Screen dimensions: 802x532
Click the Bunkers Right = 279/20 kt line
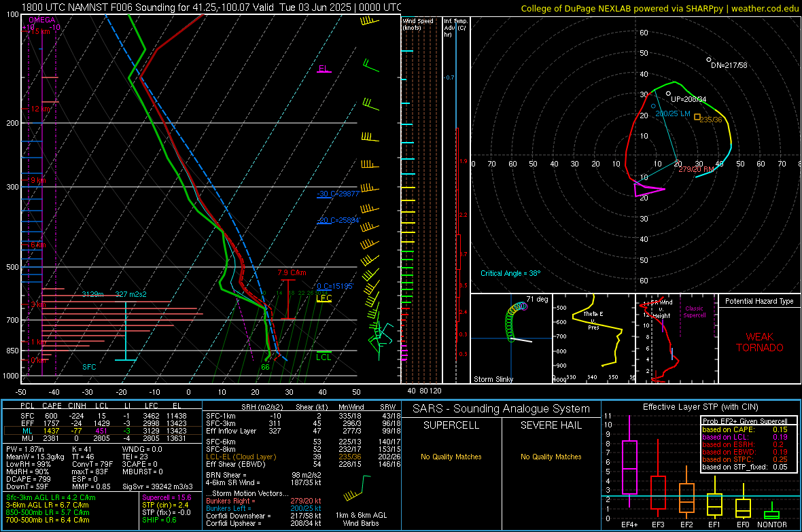click(263, 501)
